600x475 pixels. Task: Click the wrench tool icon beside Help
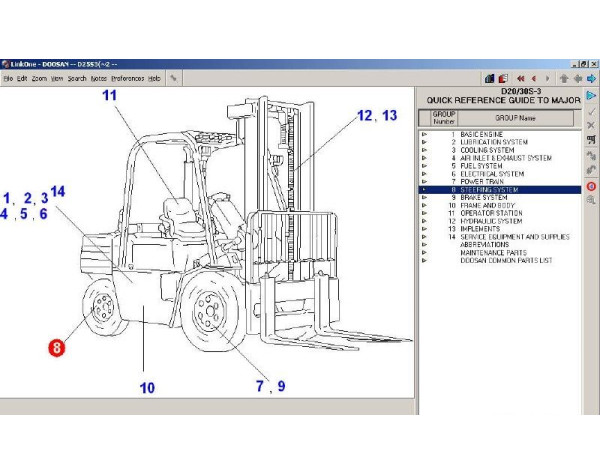tap(174, 77)
